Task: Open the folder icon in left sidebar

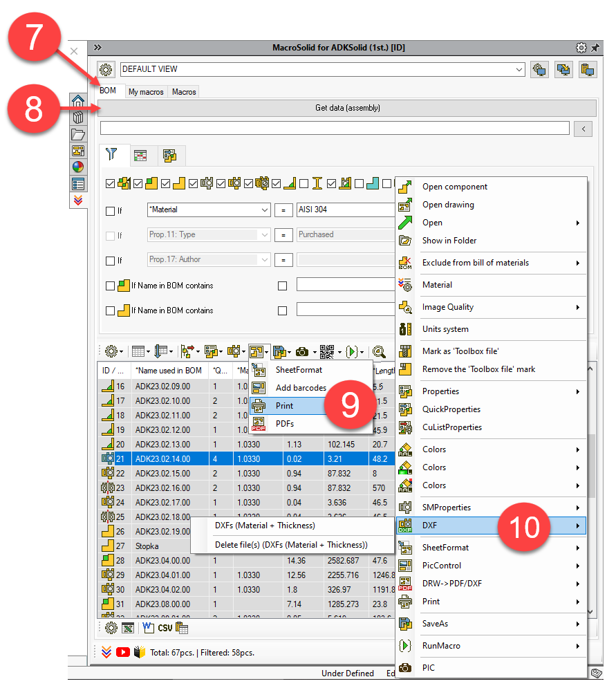Action: pos(78,134)
